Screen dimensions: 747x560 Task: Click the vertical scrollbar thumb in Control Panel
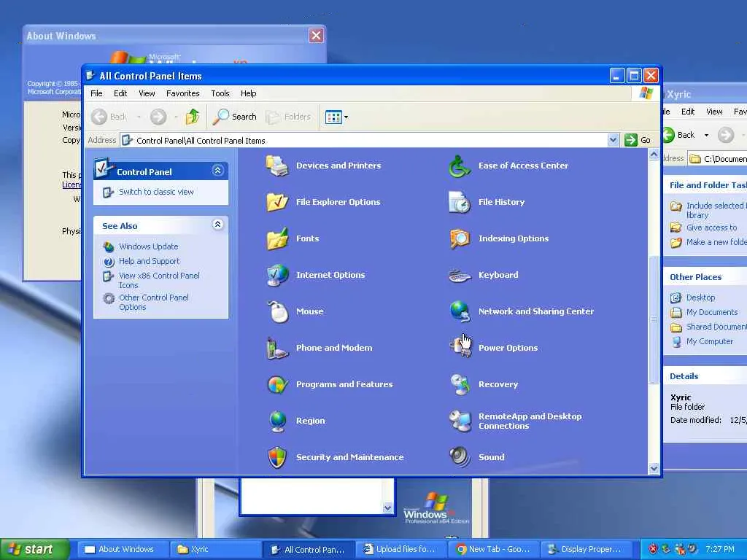[x=654, y=319]
